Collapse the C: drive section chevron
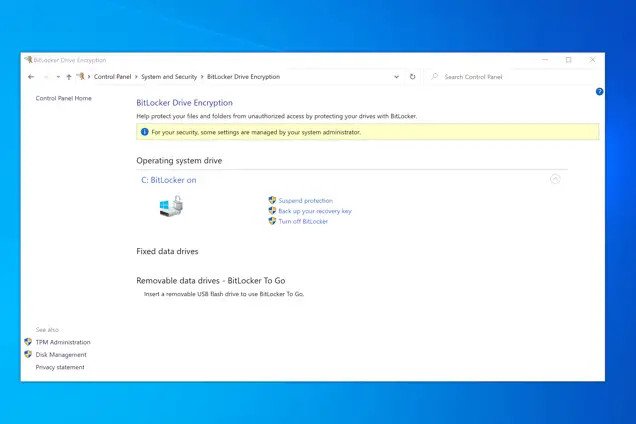 coord(555,179)
